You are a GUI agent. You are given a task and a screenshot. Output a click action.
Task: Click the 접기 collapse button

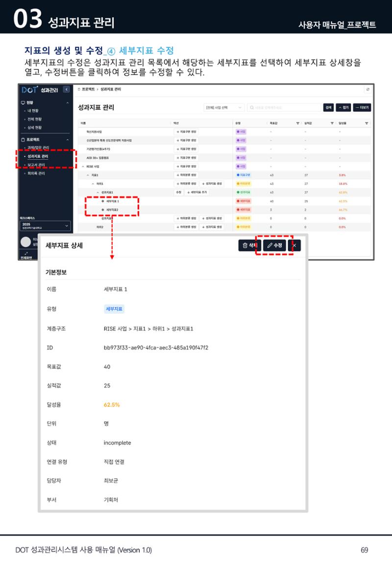(343, 108)
